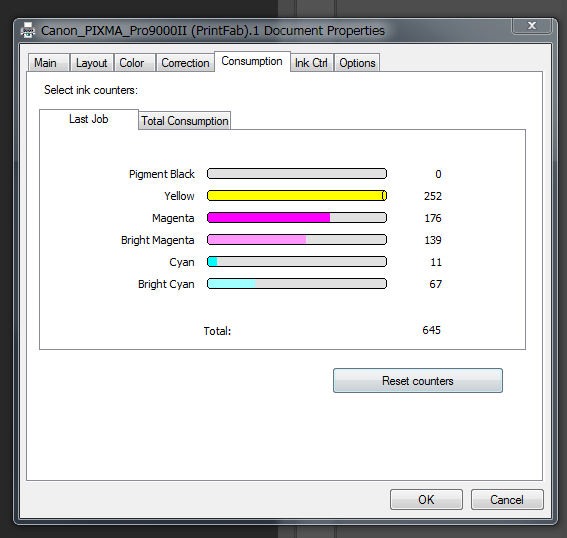The height and width of the screenshot is (538, 567).
Task: Click the Yellow ink consumption bar
Action: 297,196
